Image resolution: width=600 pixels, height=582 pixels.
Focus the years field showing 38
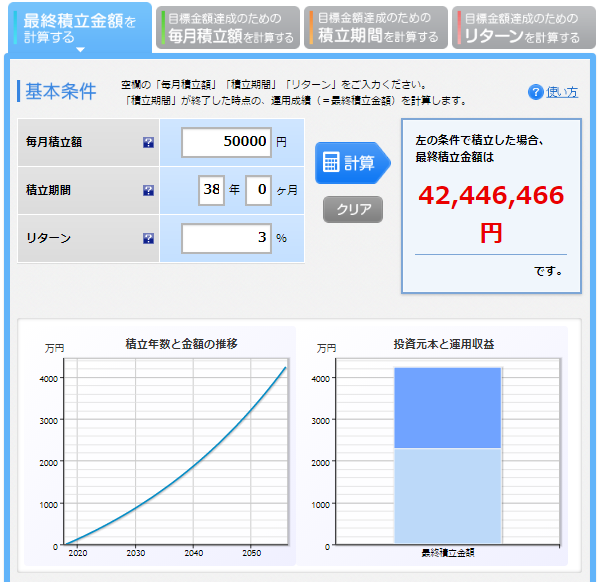[x=211, y=190]
